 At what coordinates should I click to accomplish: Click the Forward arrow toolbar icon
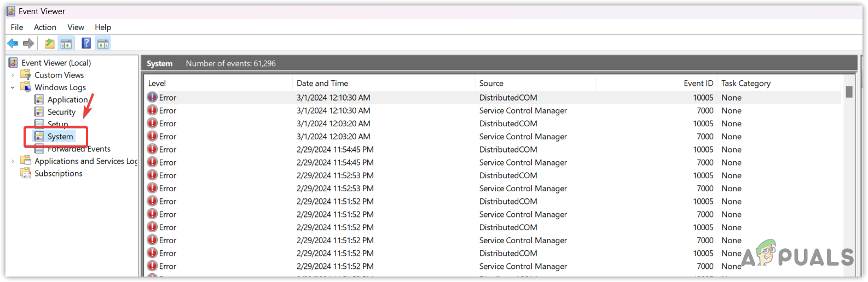28,44
